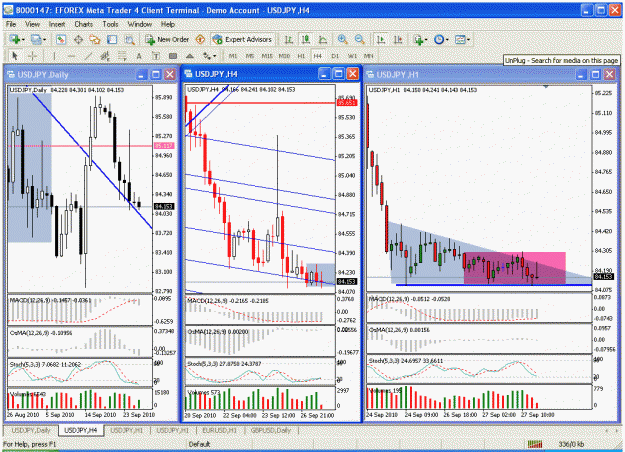Toggle Auto Scroll chart icon
The image size is (625, 452).
click(x=381, y=39)
